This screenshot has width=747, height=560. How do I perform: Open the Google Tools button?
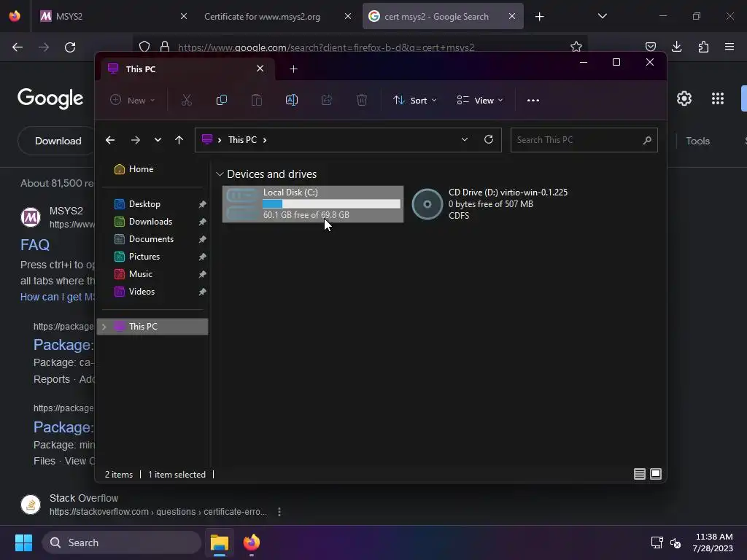coord(698,141)
